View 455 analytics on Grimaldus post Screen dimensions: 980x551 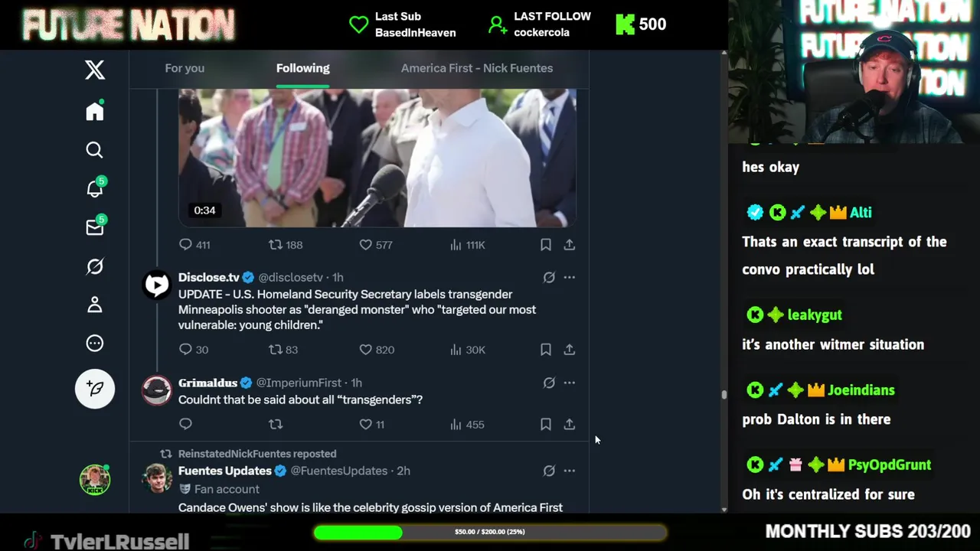click(x=467, y=424)
